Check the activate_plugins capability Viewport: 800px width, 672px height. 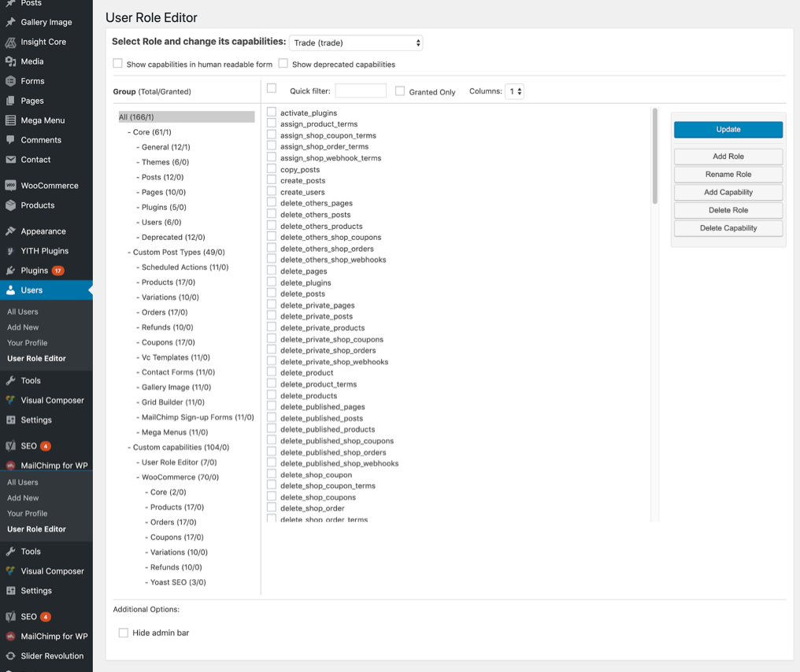272,113
